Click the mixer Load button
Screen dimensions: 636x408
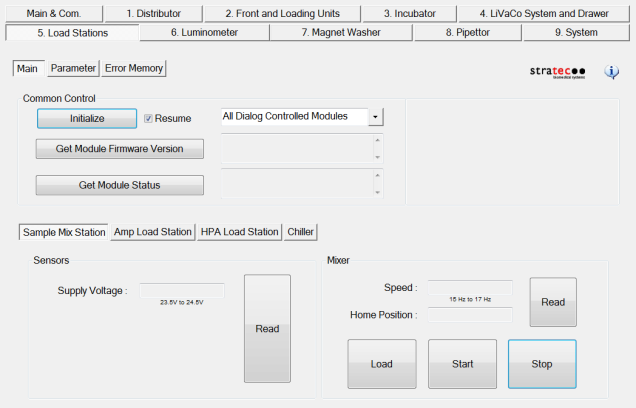[x=381, y=364]
